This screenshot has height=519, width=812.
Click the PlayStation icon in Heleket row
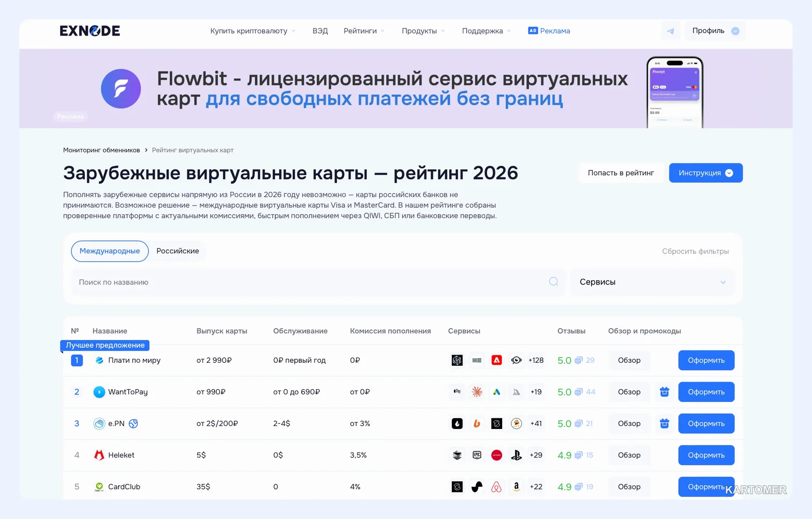point(516,455)
